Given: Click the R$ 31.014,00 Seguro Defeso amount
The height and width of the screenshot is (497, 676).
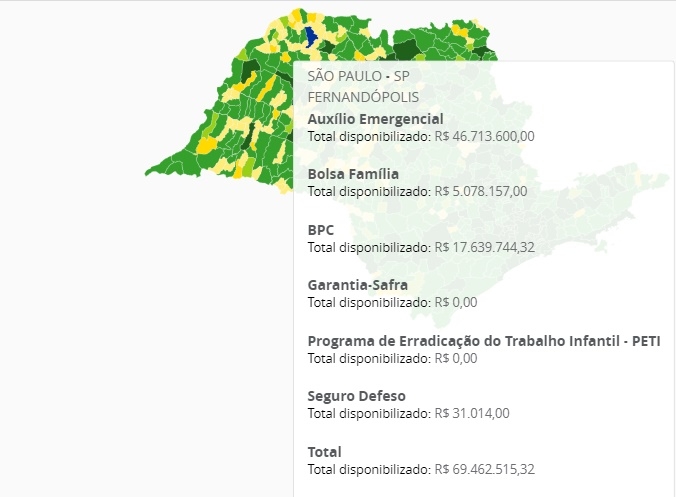Looking at the screenshot, I should coord(475,413).
